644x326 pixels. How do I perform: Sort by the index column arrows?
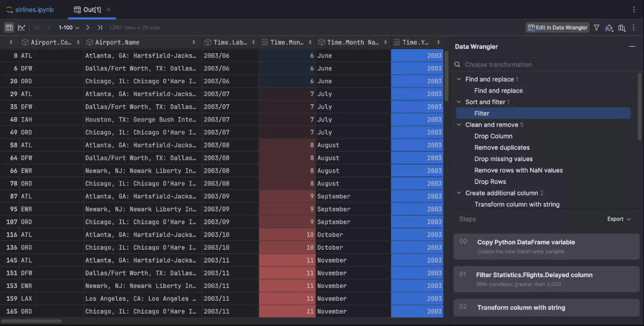[11, 42]
